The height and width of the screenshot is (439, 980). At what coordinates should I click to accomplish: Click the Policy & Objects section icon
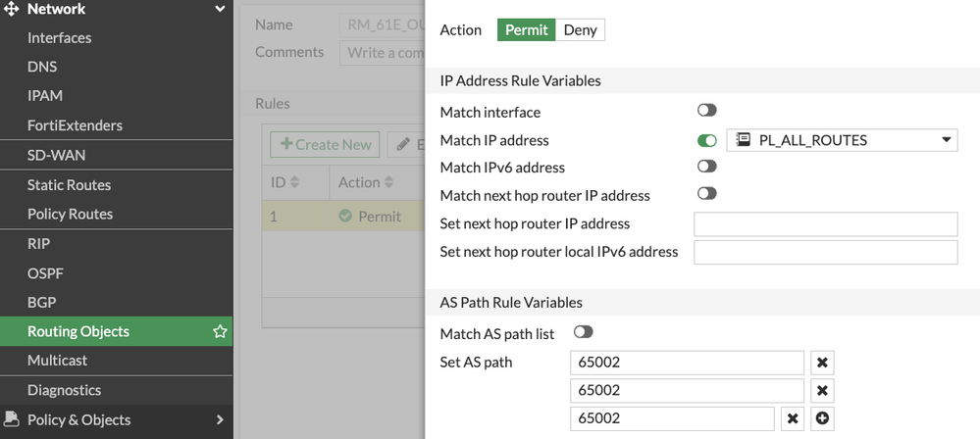point(12,419)
